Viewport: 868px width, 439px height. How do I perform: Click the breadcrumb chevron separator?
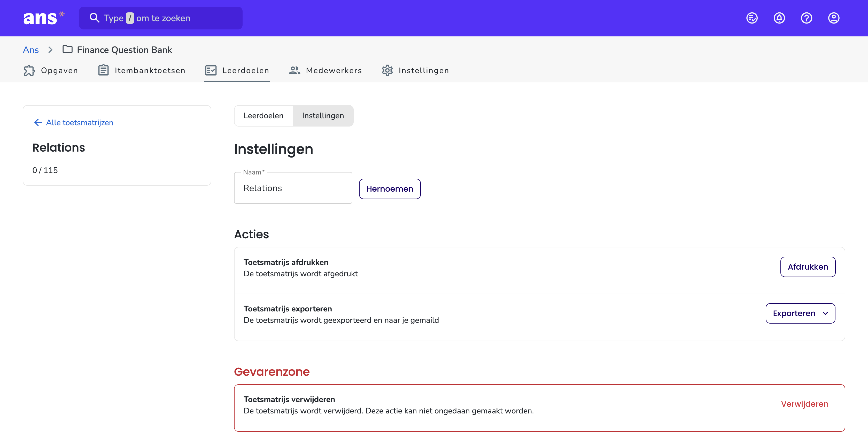[x=51, y=50]
